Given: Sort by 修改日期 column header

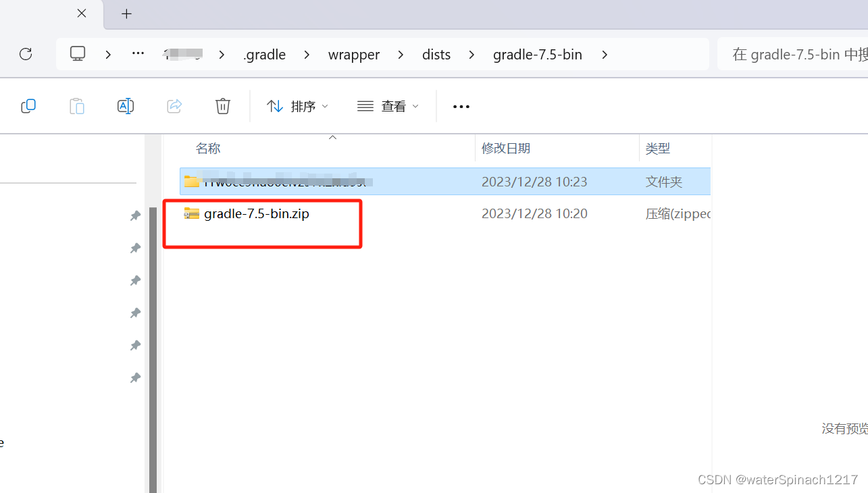Looking at the screenshot, I should coord(506,149).
